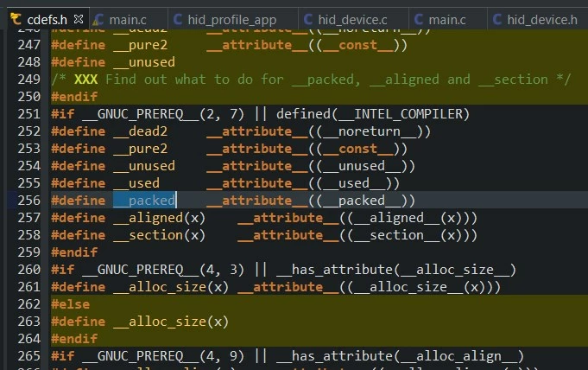Click __dead2 on line 252
This screenshot has height=370, width=588.
(x=140, y=132)
